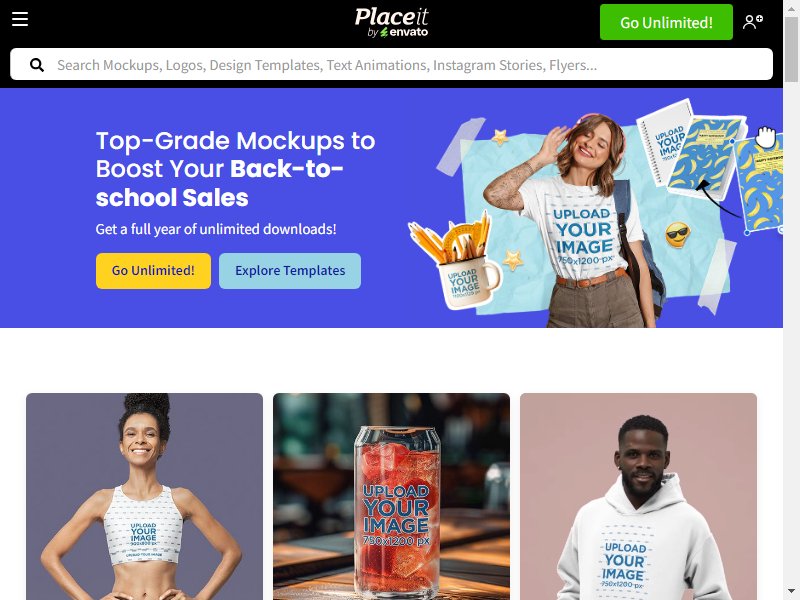This screenshot has height=600, width=800.
Task: Click the yellow Go Unlimited! banner button
Action: point(153,270)
